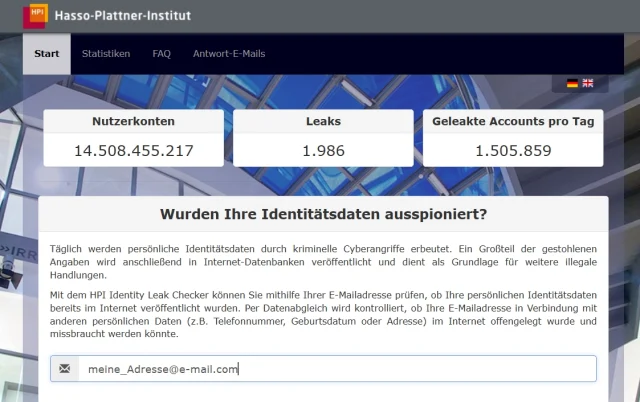The width and height of the screenshot is (640, 402).
Task: Focus the email address input field
Action: tap(337, 369)
